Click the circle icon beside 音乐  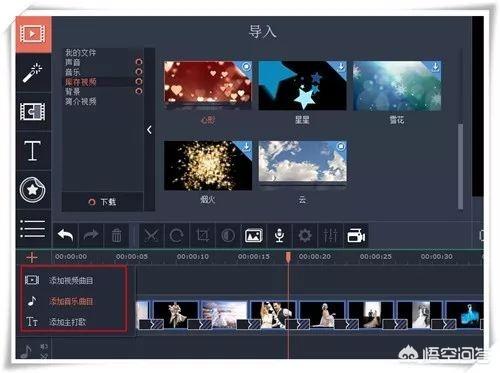[139, 72]
